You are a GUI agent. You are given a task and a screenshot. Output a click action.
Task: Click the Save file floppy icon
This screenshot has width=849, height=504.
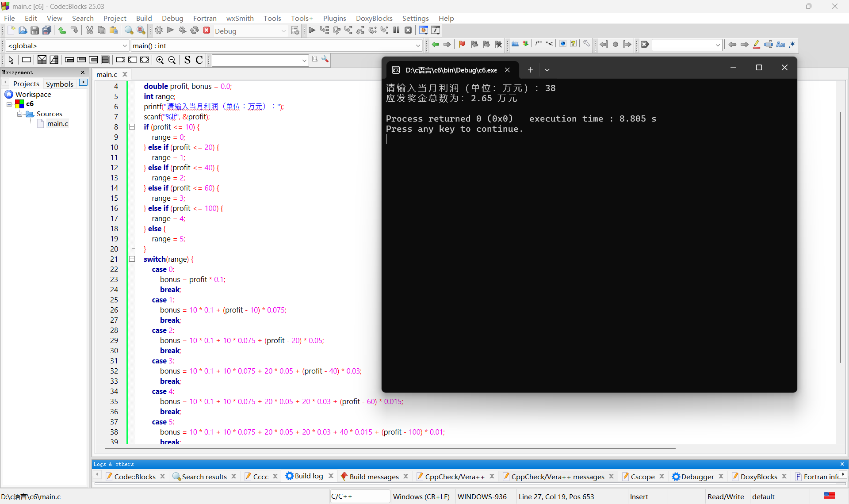click(x=34, y=31)
